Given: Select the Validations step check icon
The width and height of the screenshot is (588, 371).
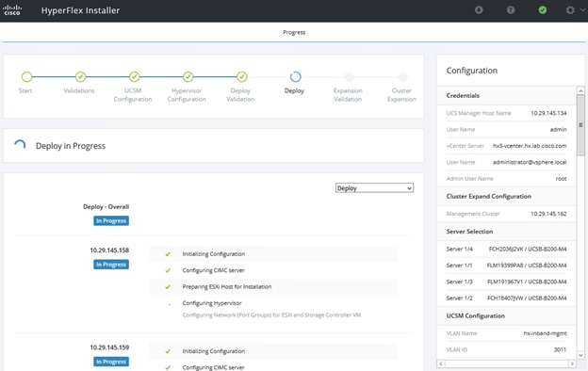Looking at the screenshot, I should point(81,77).
